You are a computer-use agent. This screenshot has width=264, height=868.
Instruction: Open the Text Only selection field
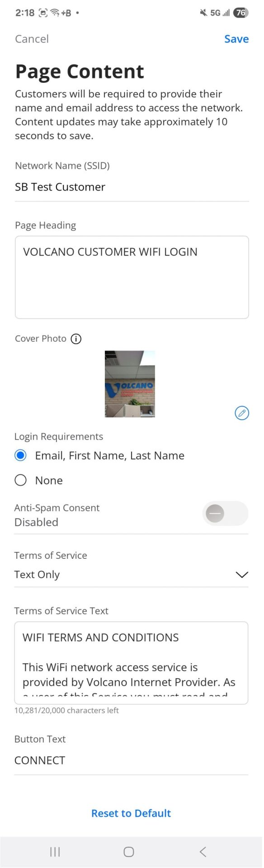[x=132, y=575]
